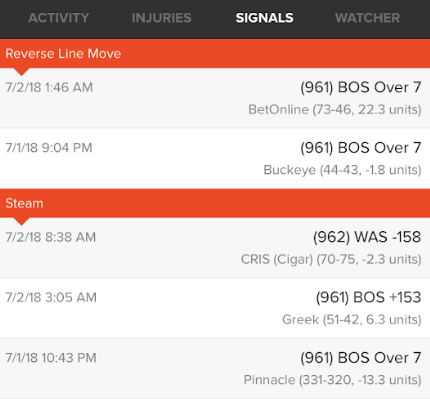Click the 7/1/18 9:04 PM timestamp

(x=49, y=148)
